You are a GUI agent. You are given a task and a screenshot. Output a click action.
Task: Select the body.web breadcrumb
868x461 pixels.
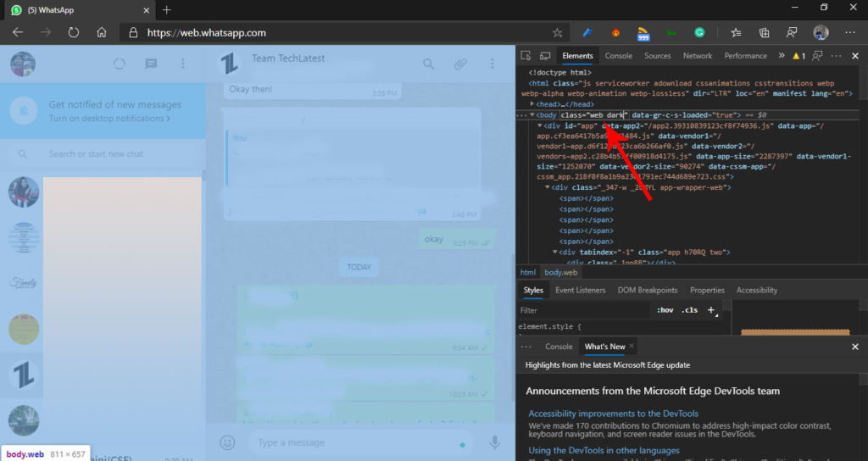[x=560, y=272]
